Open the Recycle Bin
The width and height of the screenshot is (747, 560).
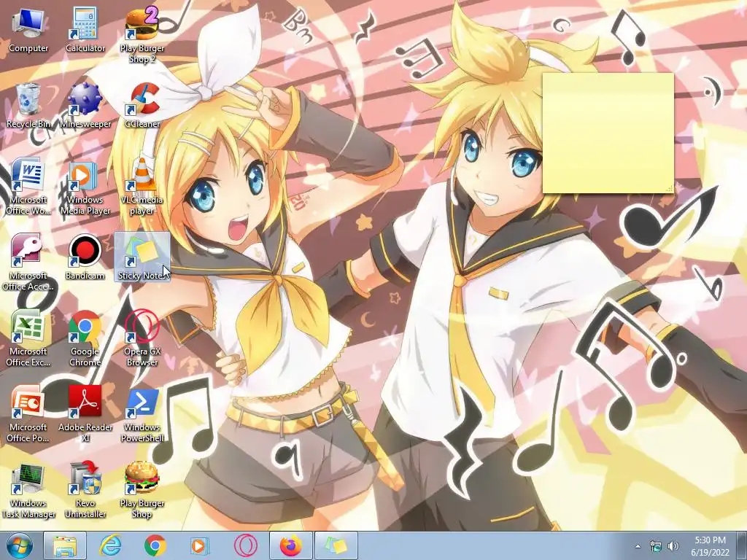[28, 105]
